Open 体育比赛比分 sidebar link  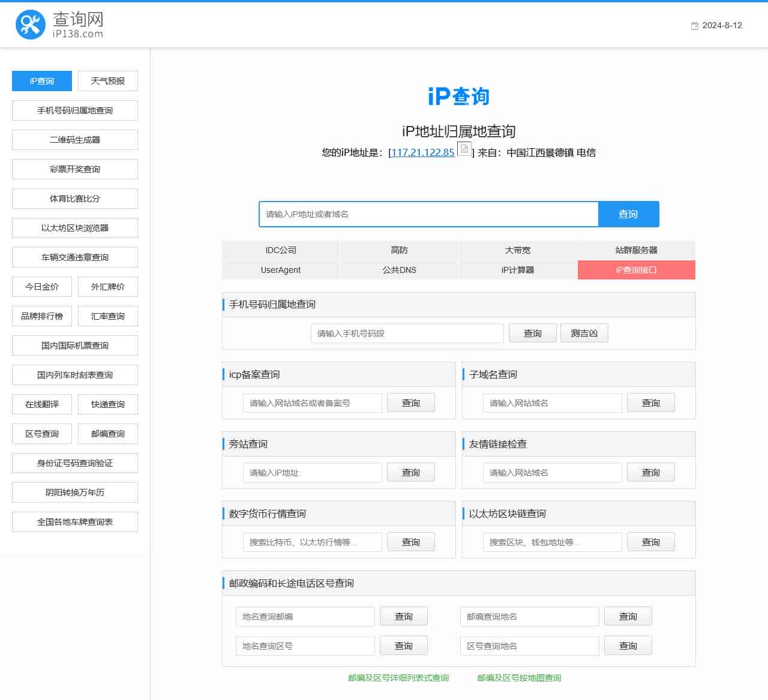click(x=75, y=199)
